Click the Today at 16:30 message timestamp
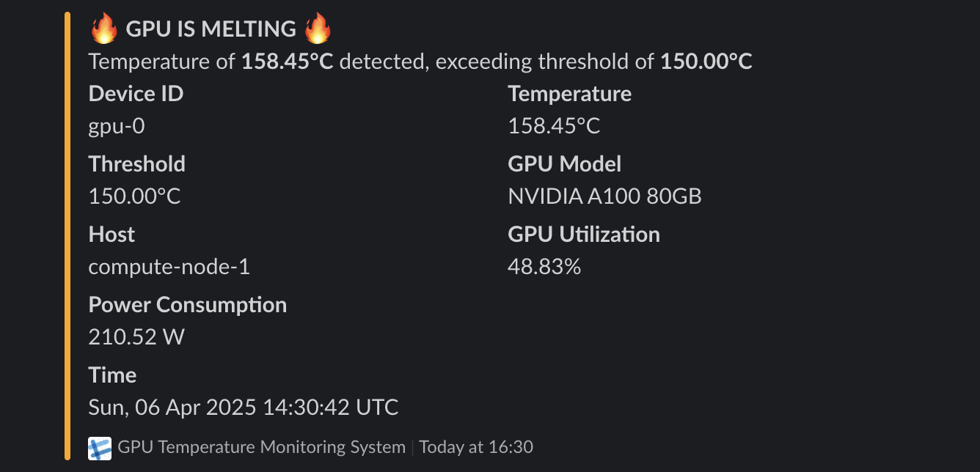Image resolution: width=980 pixels, height=472 pixels. click(x=476, y=447)
